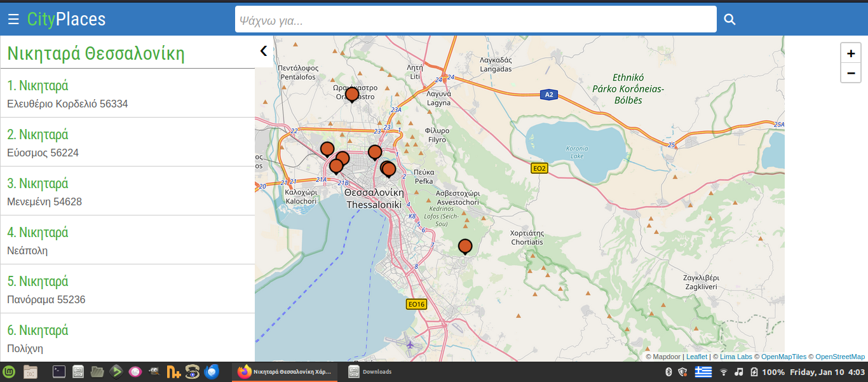Launch the green arrow app in taskbar

pyautogui.click(x=116, y=372)
